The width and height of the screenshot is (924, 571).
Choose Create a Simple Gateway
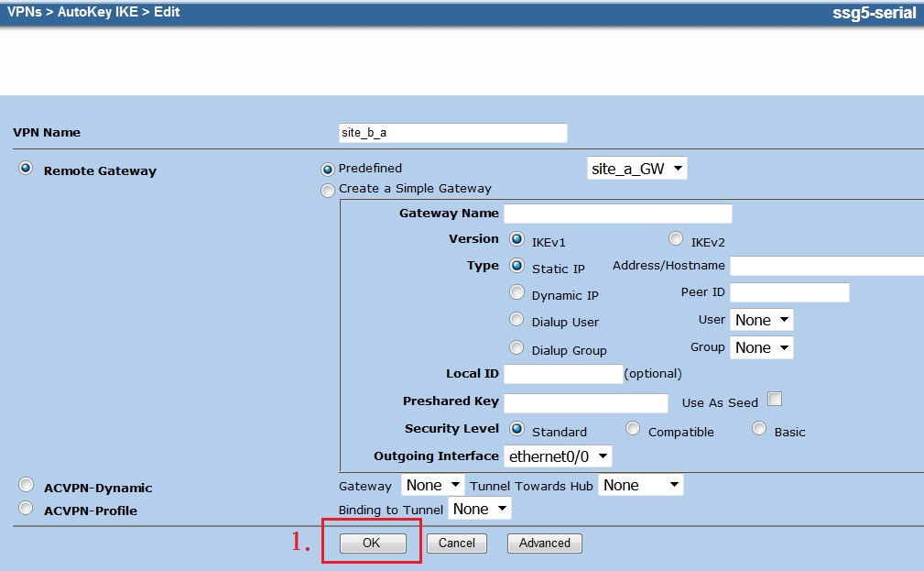[x=328, y=190]
